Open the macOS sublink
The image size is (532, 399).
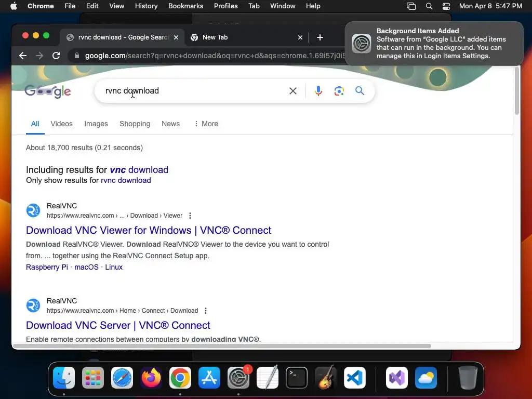coord(87,267)
